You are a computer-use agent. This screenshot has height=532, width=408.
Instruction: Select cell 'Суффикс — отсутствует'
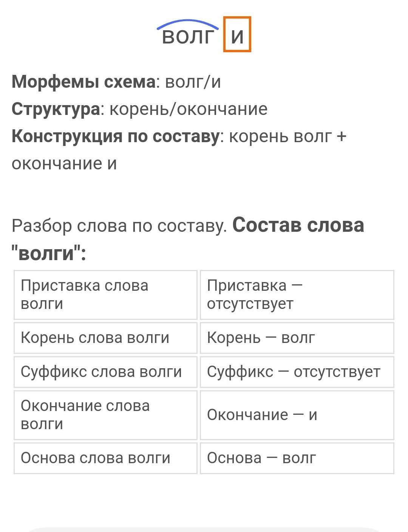(297, 372)
